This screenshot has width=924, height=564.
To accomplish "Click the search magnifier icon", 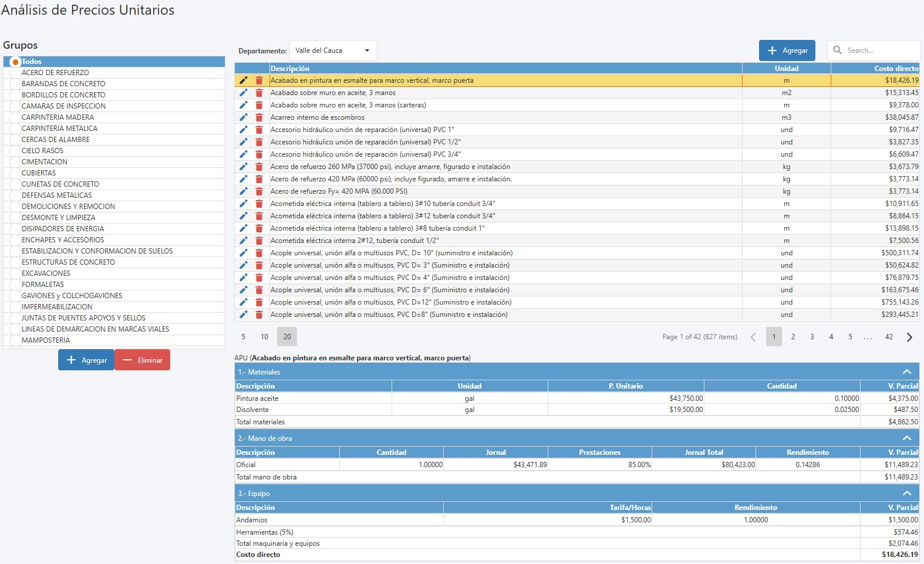I will (838, 50).
